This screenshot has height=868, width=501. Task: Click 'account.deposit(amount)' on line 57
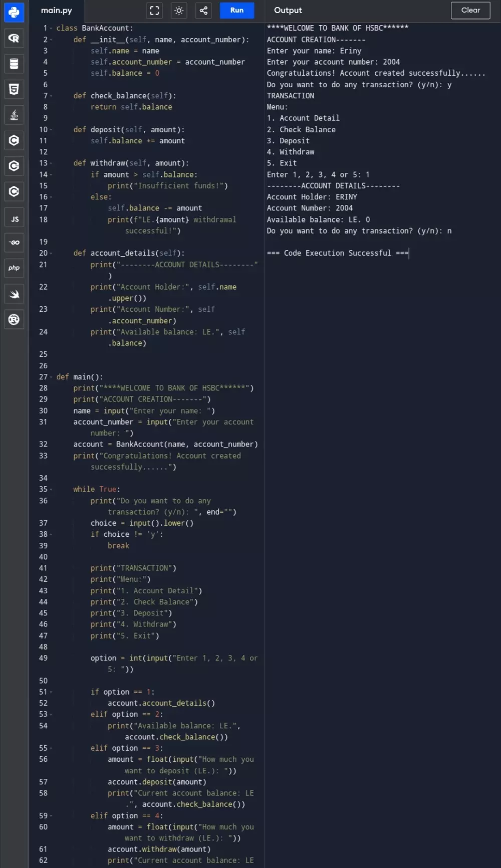[157, 782]
